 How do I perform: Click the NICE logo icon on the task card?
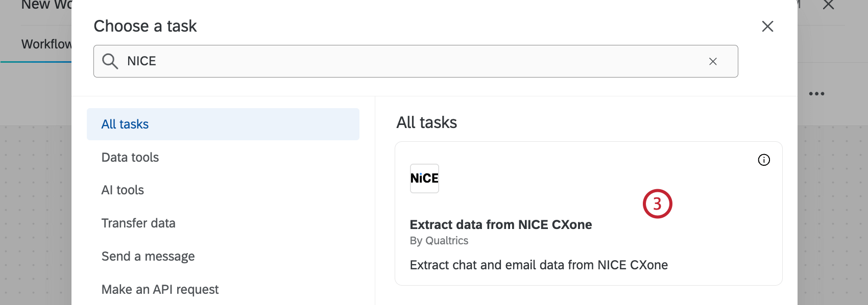(424, 178)
